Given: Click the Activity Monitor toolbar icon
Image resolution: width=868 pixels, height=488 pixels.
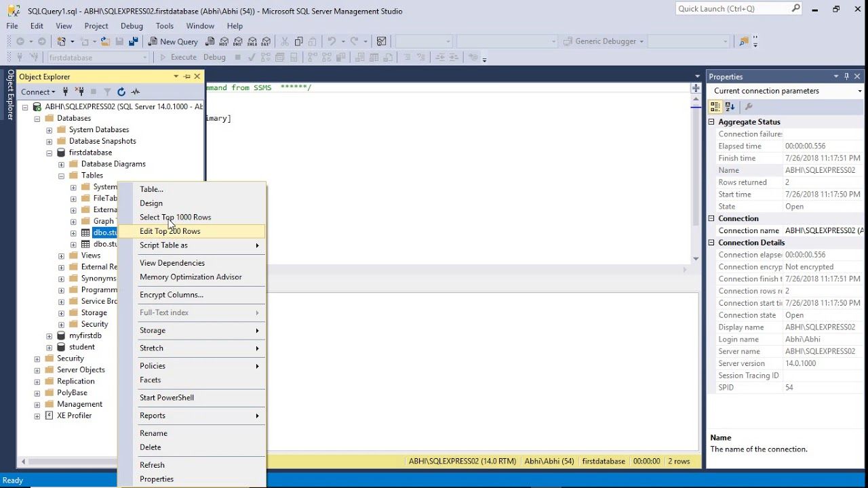Looking at the screenshot, I should click(x=382, y=41).
